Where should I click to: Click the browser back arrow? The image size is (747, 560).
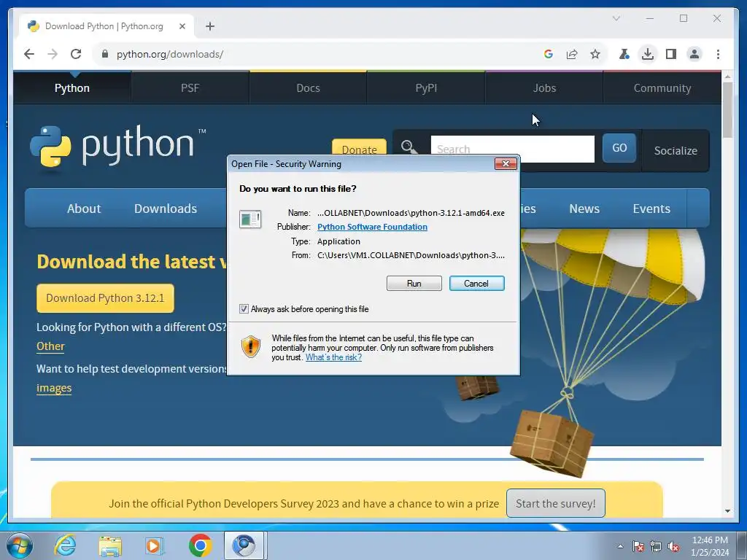click(x=29, y=54)
